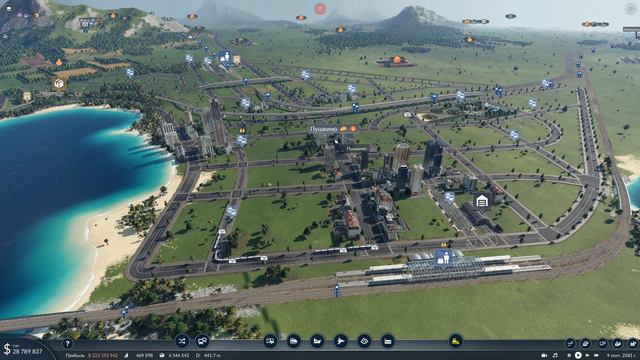Viewport: 640px width, 360px height.
Task: Open the top-left round menu button
Action: [9, 9]
